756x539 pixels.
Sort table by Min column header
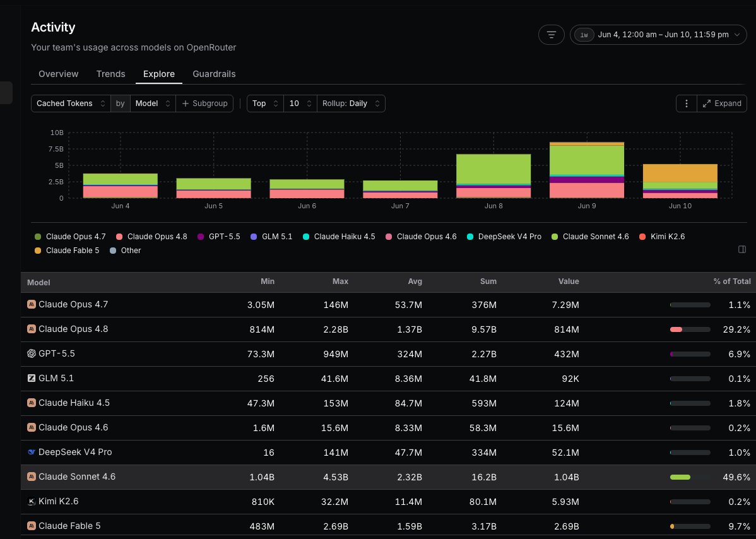coord(268,281)
